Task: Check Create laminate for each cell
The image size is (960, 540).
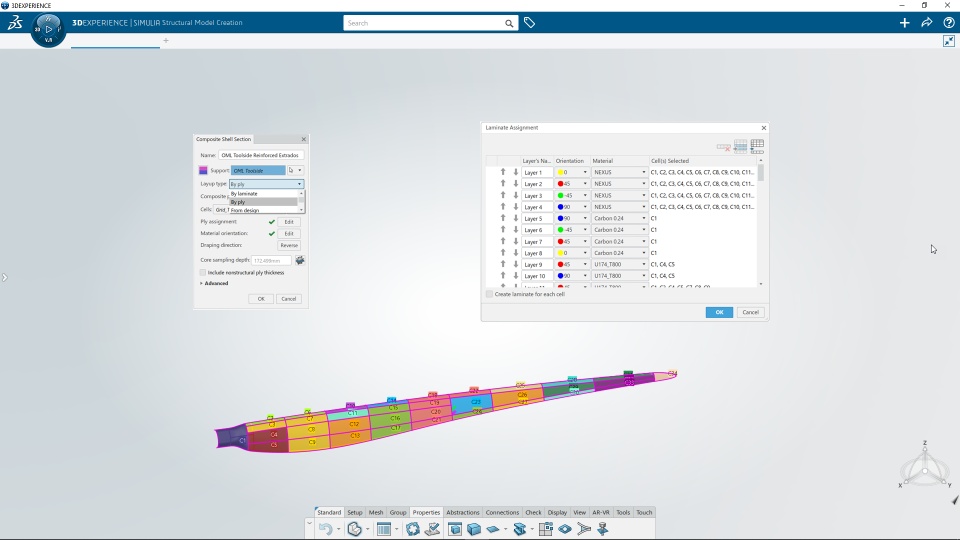Action: click(489, 294)
